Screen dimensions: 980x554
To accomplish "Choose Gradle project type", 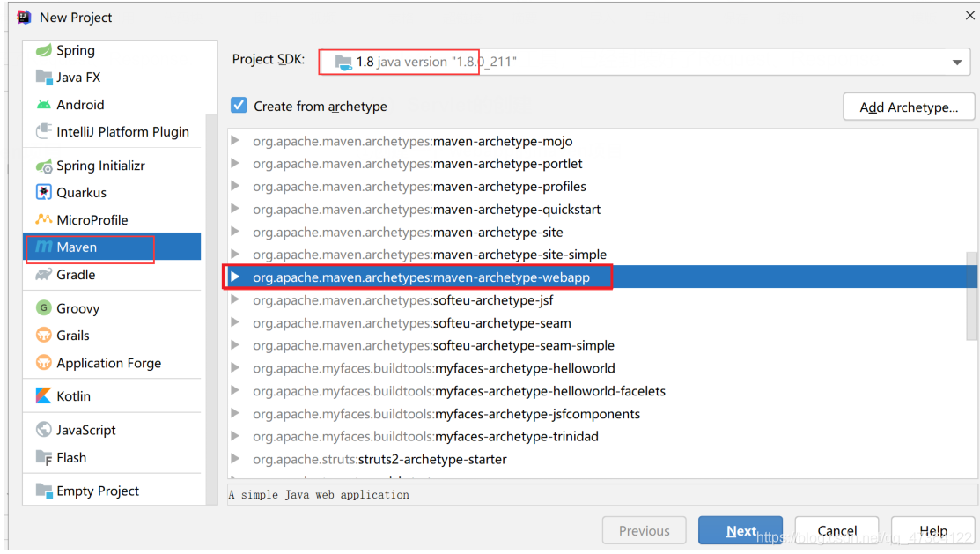I will [113, 275].
